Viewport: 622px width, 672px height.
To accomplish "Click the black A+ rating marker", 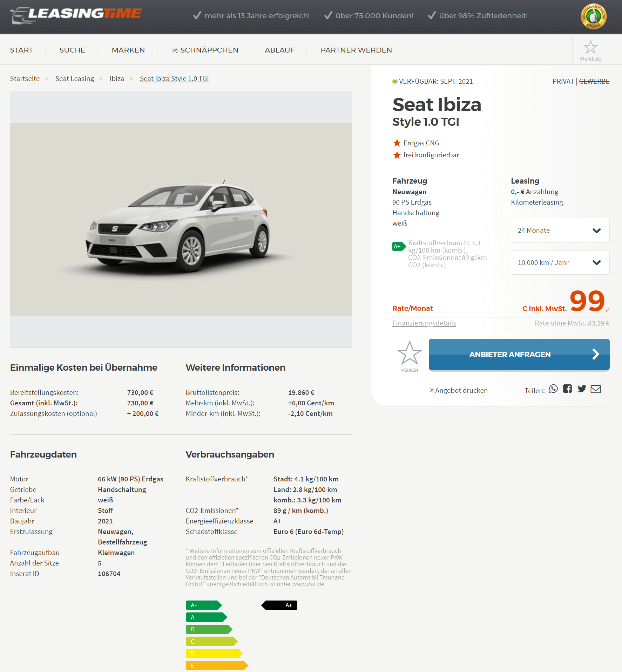I will tap(279, 605).
